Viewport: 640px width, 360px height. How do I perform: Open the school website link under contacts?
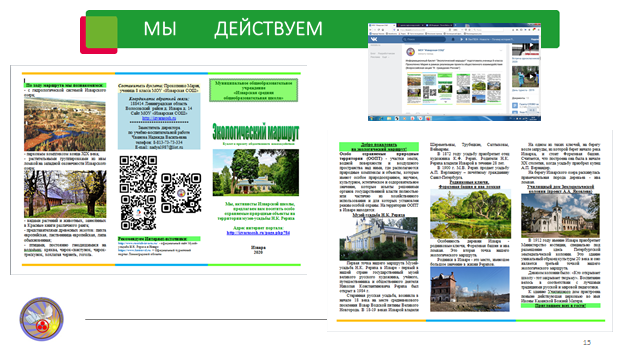[x=159, y=118]
